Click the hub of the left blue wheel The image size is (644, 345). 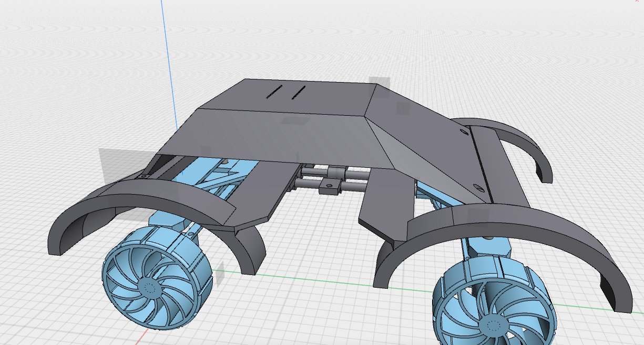[149, 288]
